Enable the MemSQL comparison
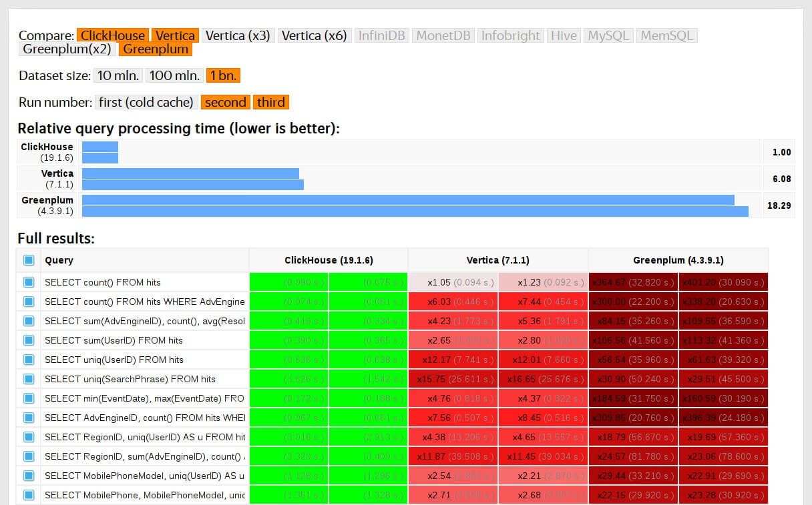This screenshot has width=812, height=505. [666, 35]
